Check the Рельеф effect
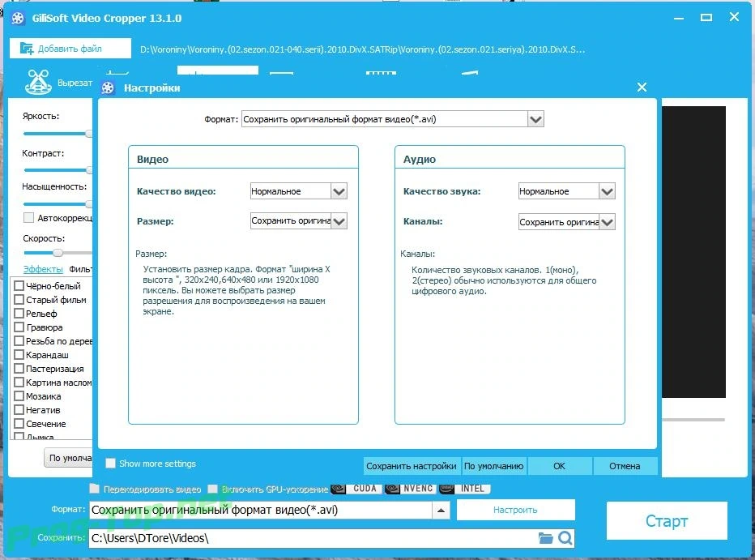This screenshot has width=755, height=560. (x=19, y=314)
